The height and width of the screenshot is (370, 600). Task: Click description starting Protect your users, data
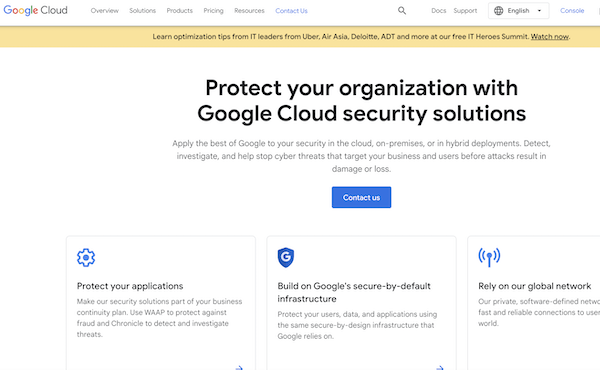(357, 325)
